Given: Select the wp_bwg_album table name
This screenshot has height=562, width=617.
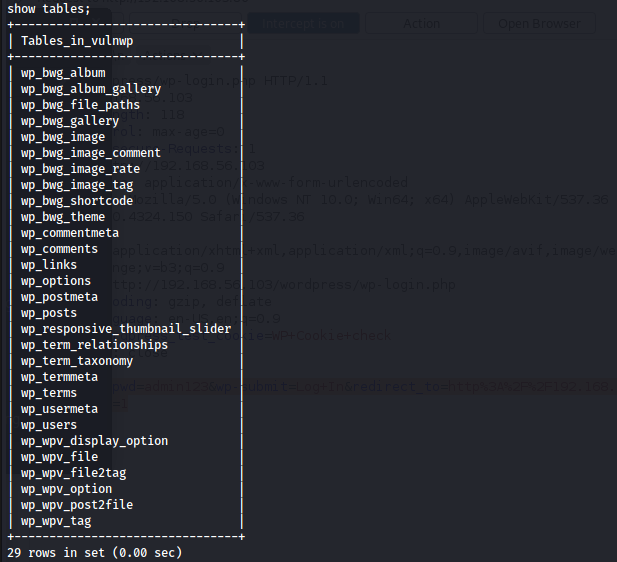Looking at the screenshot, I should click(x=63, y=73).
